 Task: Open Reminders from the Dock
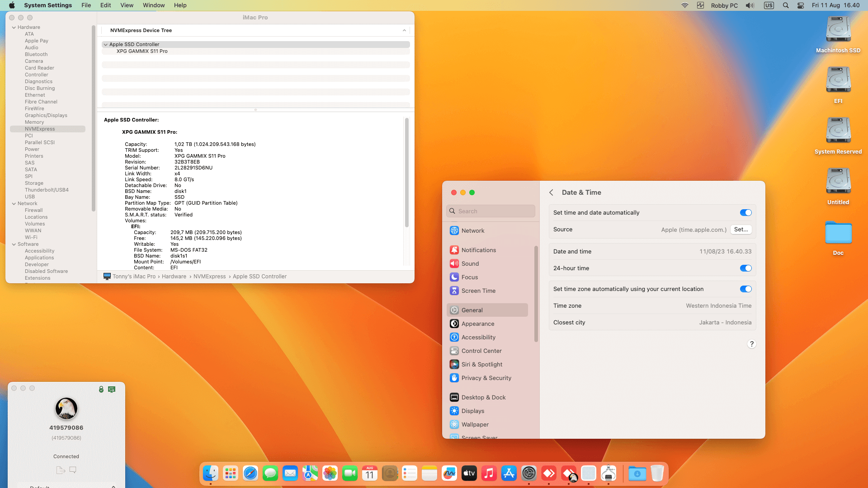click(410, 473)
